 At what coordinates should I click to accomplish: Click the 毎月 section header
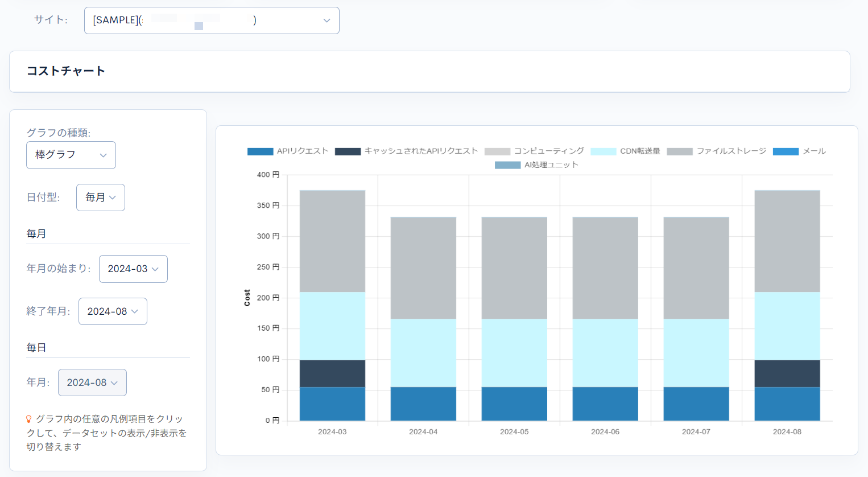coord(36,233)
